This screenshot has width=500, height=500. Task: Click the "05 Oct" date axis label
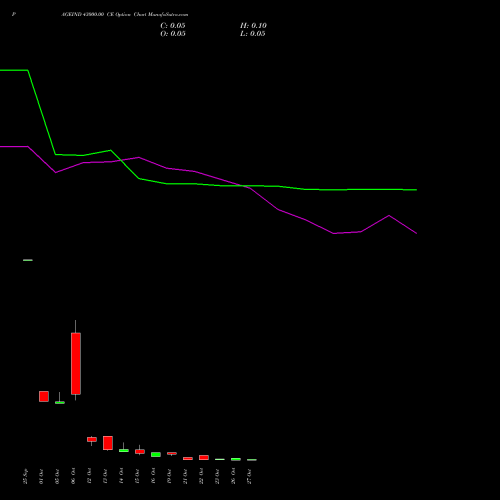pyautogui.click(x=58, y=476)
